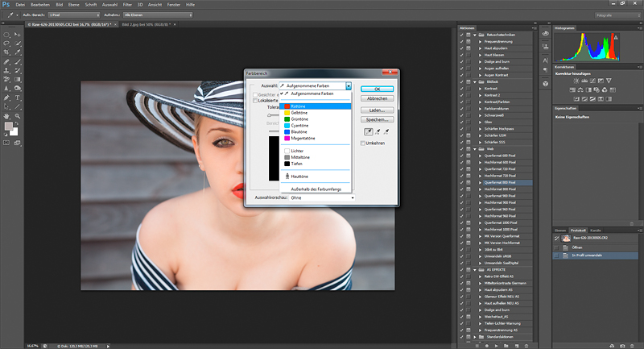644x349 pixels.
Task: Click the record button in Aktionen panel
Action: [x=487, y=346]
